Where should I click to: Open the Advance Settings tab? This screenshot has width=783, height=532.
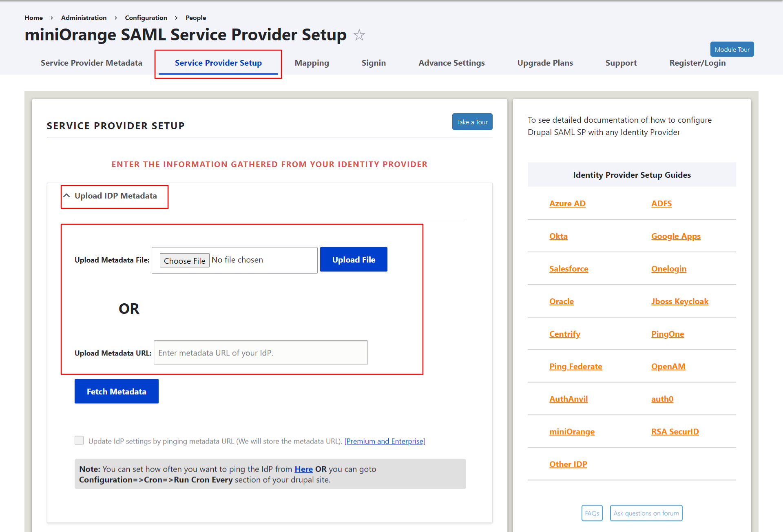pos(451,63)
